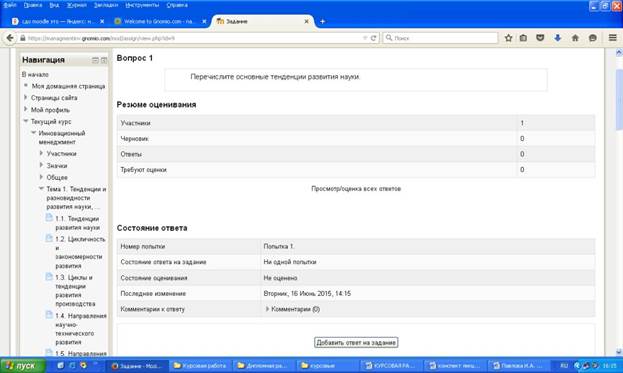
Task: Open the Windows Пуск start button
Action: (23, 365)
